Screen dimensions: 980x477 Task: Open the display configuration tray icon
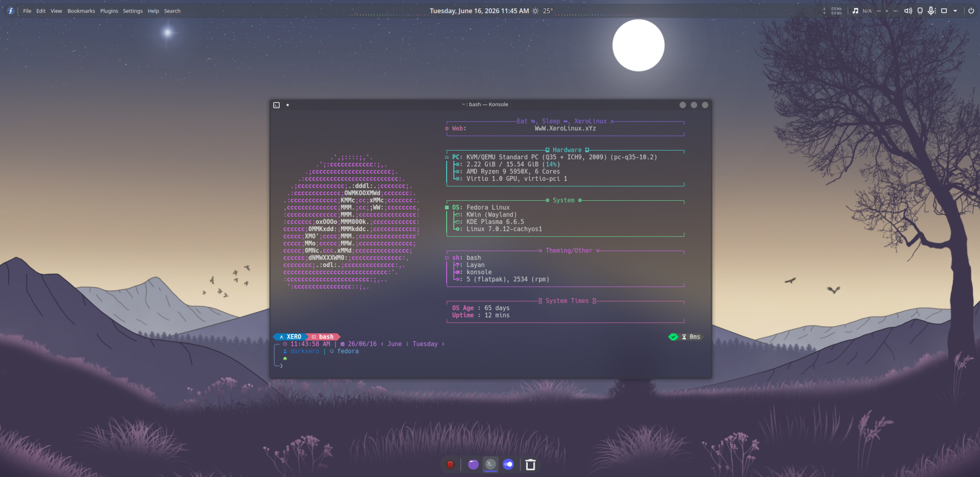click(944, 11)
